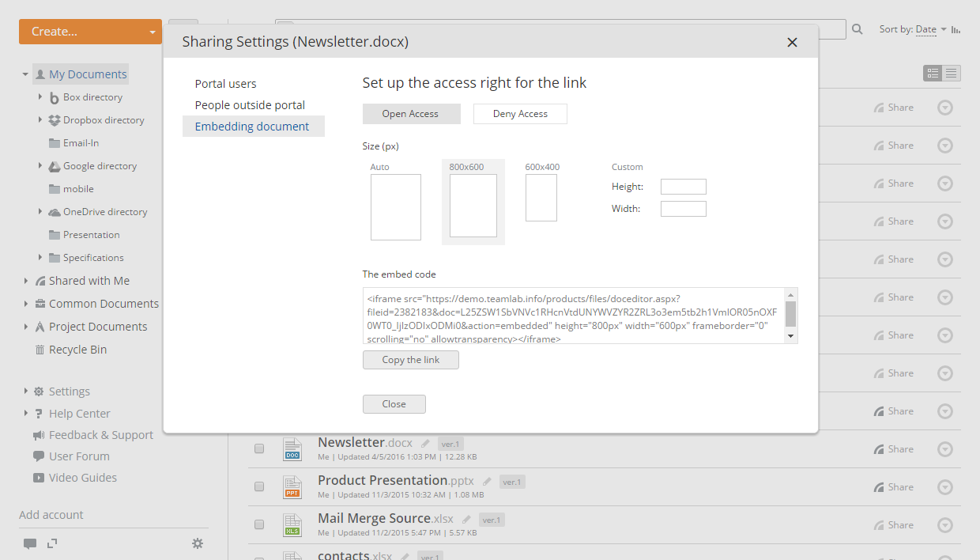Copy the embed link
980x560 pixels.
pyautogui.click(x=411, y=360)
